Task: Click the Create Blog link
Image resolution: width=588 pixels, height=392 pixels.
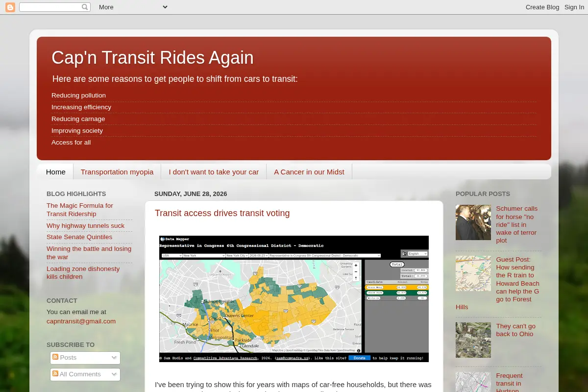Action: pos(542,7)
